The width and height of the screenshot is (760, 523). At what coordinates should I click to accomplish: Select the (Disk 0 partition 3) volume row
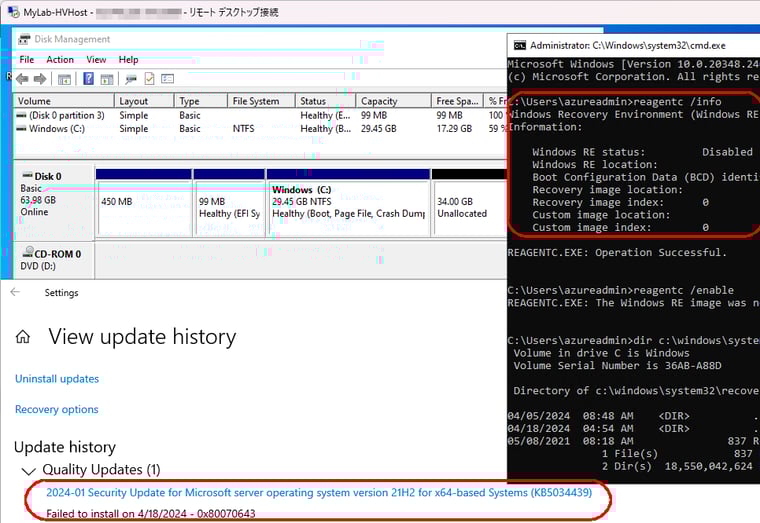[x=260, y=115]
